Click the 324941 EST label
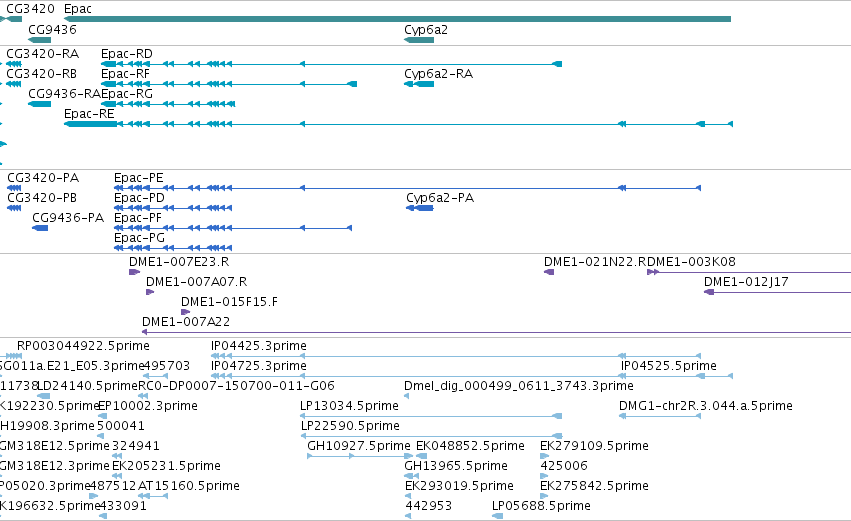 click(x=136, y=447)
